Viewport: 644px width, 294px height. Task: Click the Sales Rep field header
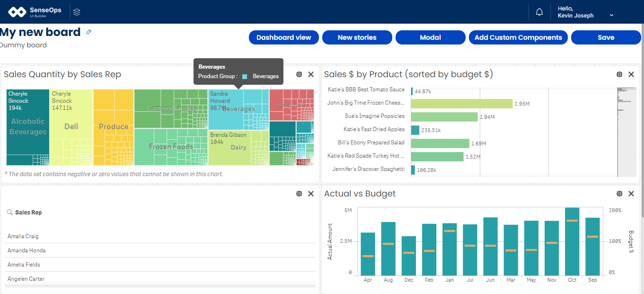pyautogui.click(x=28, y=213)
